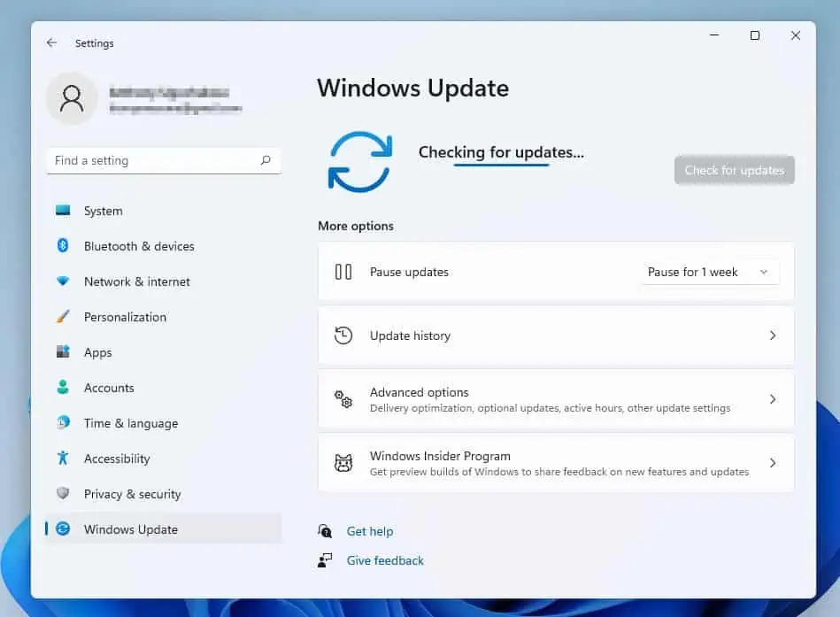This screenshot has height=617, width=840.
Task: Click the Give feedback person icon
Action: click(x=325, y=560)
